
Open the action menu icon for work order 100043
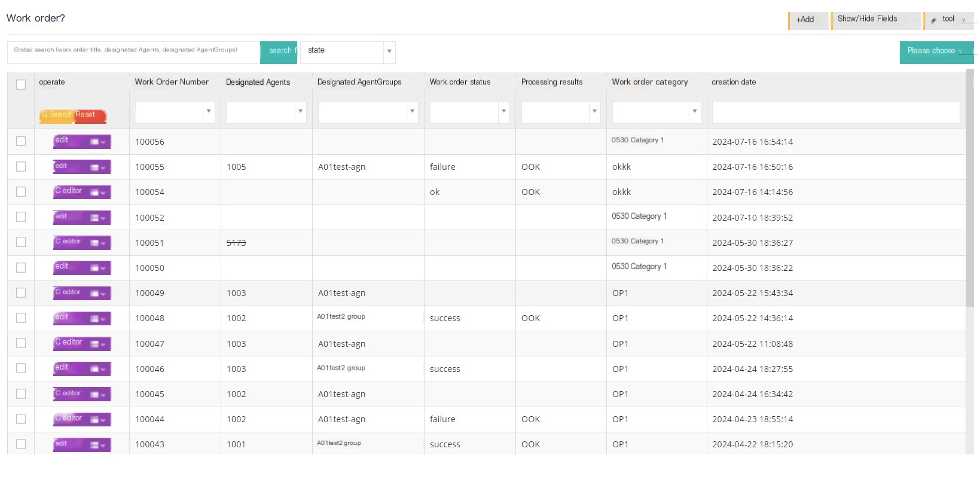98,445
